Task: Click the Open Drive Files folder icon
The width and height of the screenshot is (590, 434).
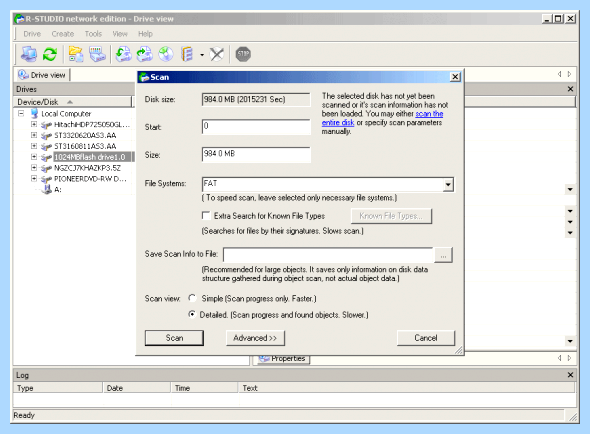Action: 76,54
